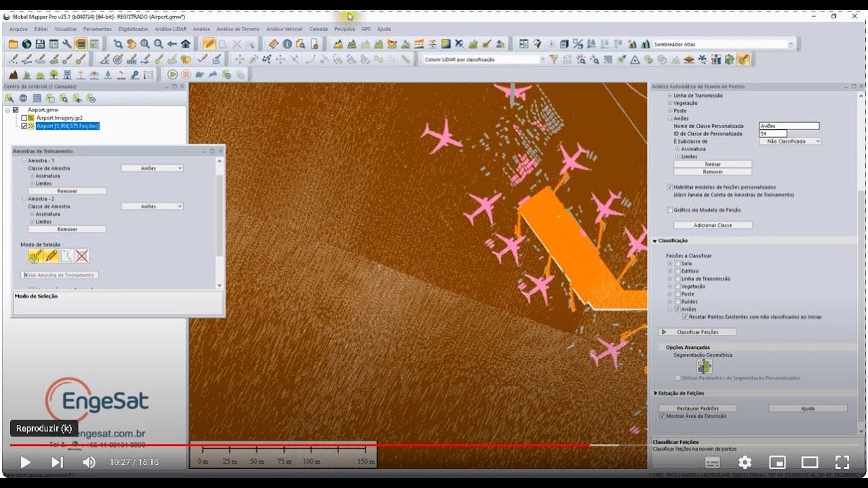
Task: Open the Não Classificado subclass dropdown
Action: coord(790,141)
